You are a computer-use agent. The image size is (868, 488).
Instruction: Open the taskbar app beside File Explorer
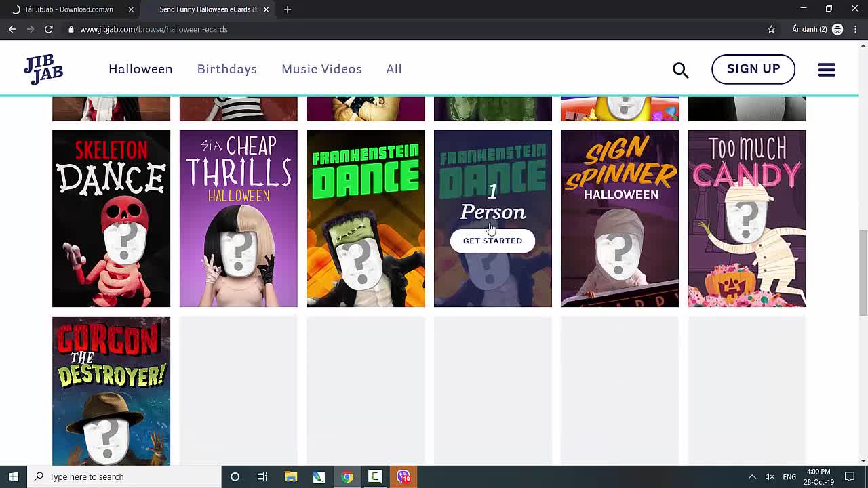[319, 476]
